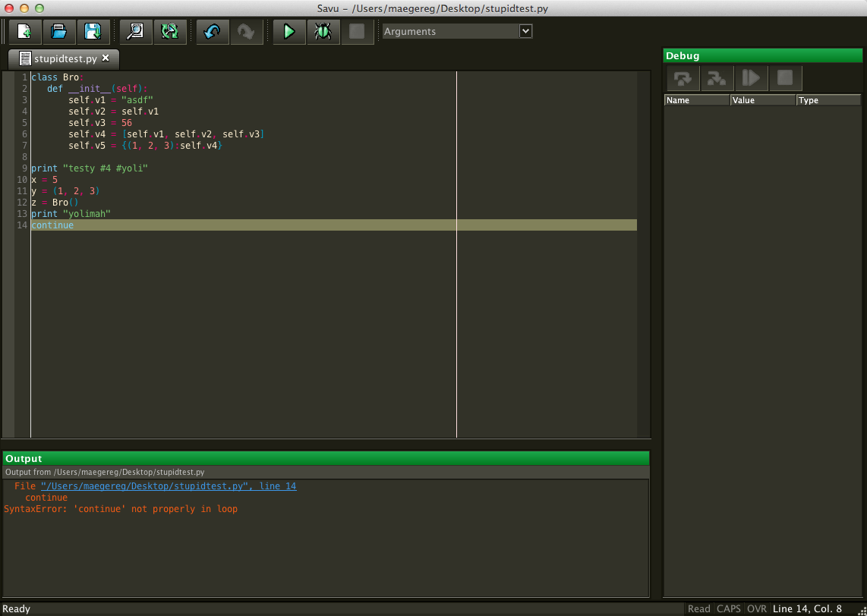Select the stupidtest.py tab
Viewport: 867px width, 616px height.
(65, 58)
